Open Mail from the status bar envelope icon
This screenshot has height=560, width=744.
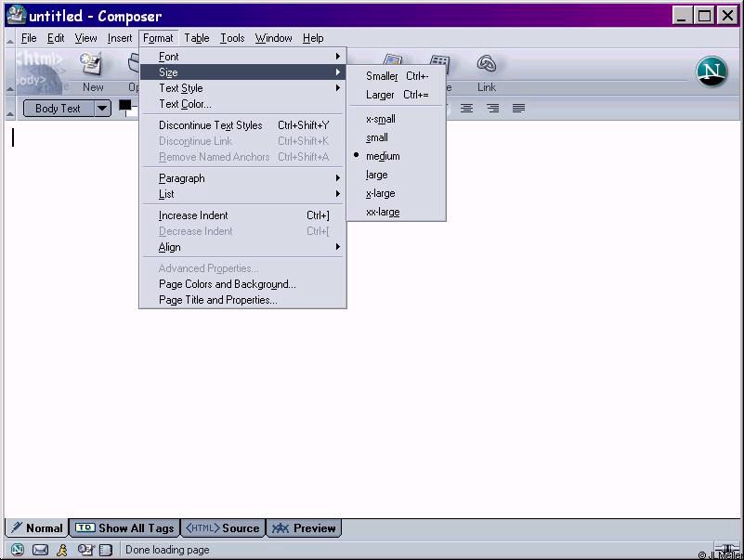tap(40, 550)
